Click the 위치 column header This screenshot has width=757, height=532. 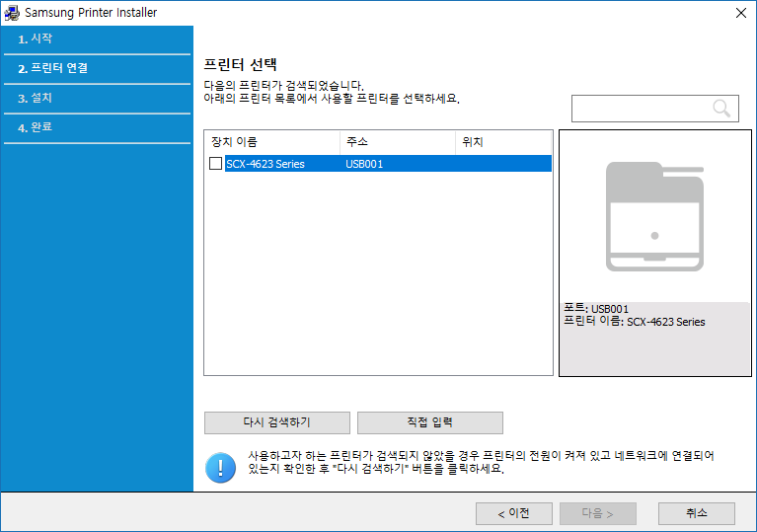(503, 142)
